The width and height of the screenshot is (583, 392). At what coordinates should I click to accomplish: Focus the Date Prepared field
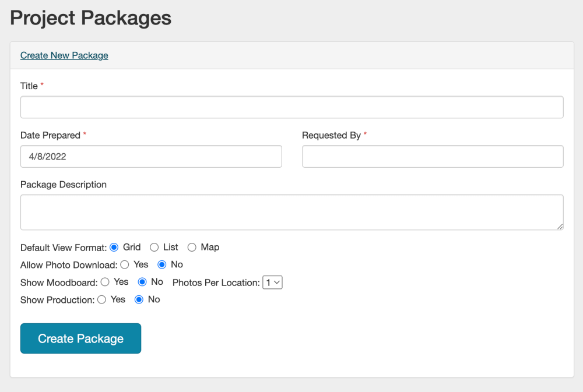[151, 157]
